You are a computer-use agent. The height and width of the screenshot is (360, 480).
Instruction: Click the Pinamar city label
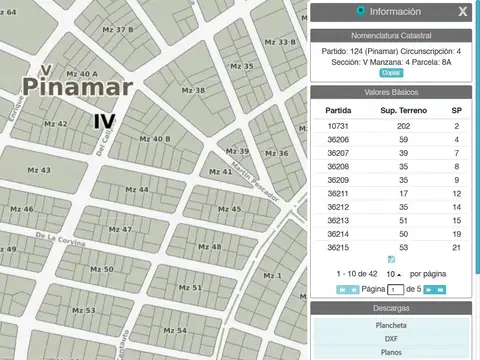(x=78, y=86)
